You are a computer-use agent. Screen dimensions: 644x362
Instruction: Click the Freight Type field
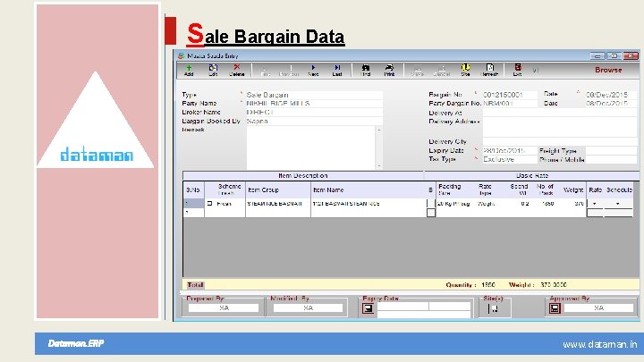tap(611, 151)
